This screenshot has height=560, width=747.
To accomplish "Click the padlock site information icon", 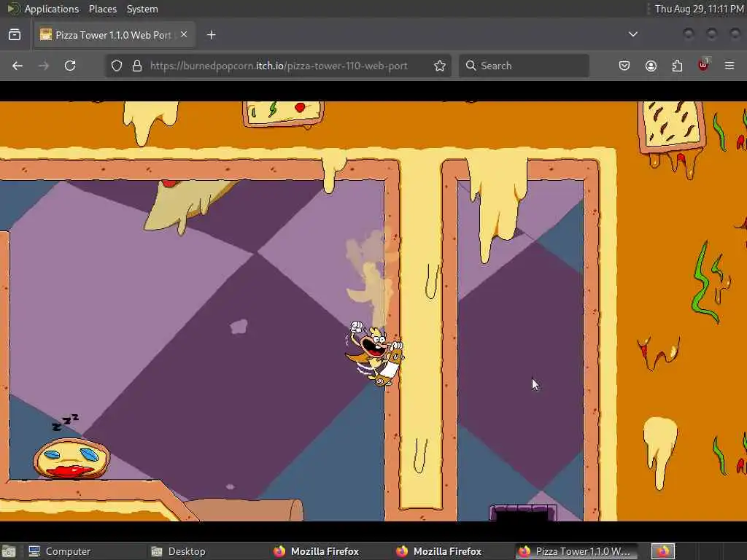I will 137,66.
